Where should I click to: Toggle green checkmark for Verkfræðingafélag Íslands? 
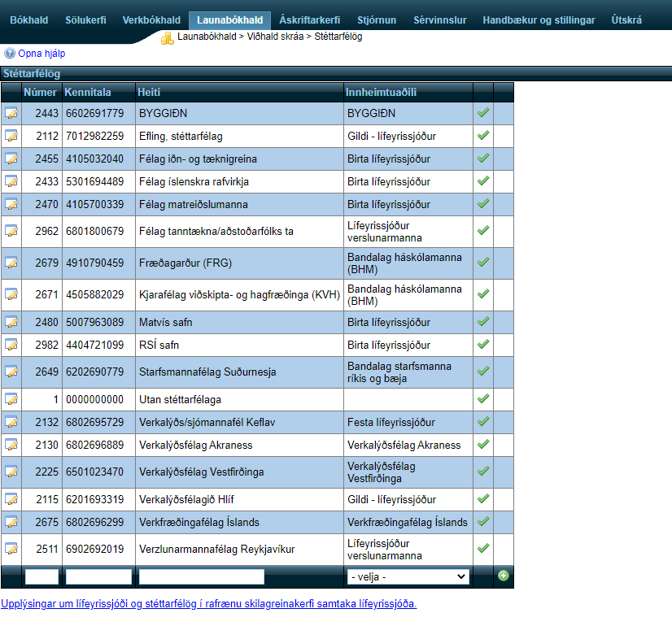tap(482, 522)
